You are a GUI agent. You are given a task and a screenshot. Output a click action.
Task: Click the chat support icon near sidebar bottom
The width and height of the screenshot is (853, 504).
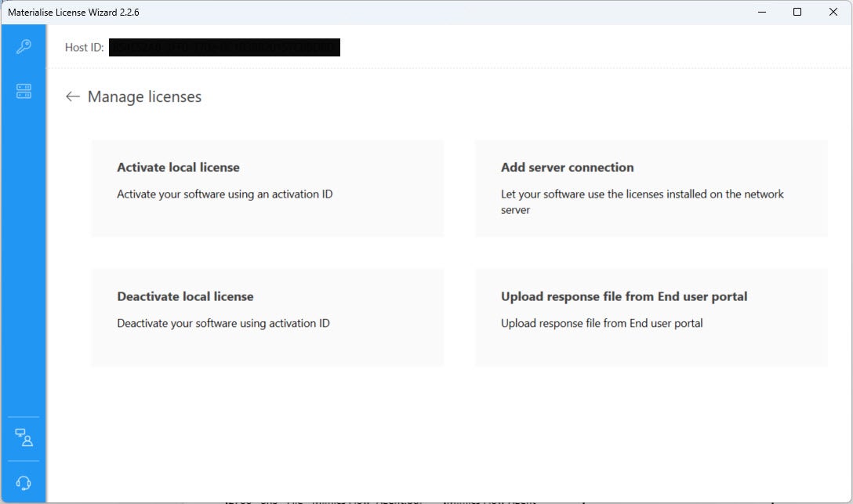24,437
